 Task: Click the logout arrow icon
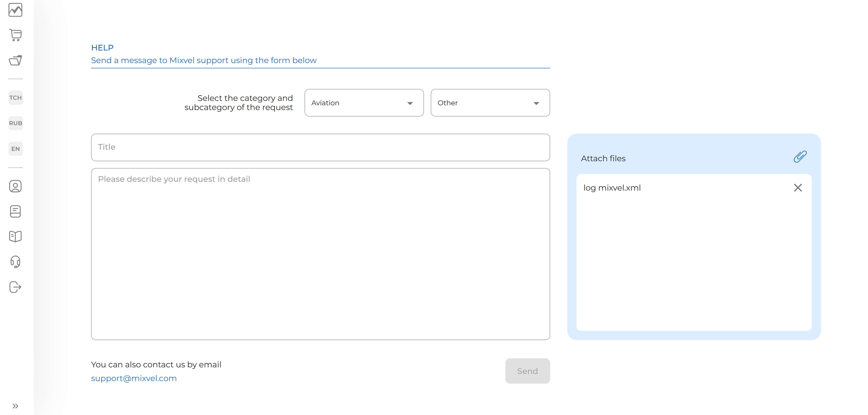click(x=15, y=287)
